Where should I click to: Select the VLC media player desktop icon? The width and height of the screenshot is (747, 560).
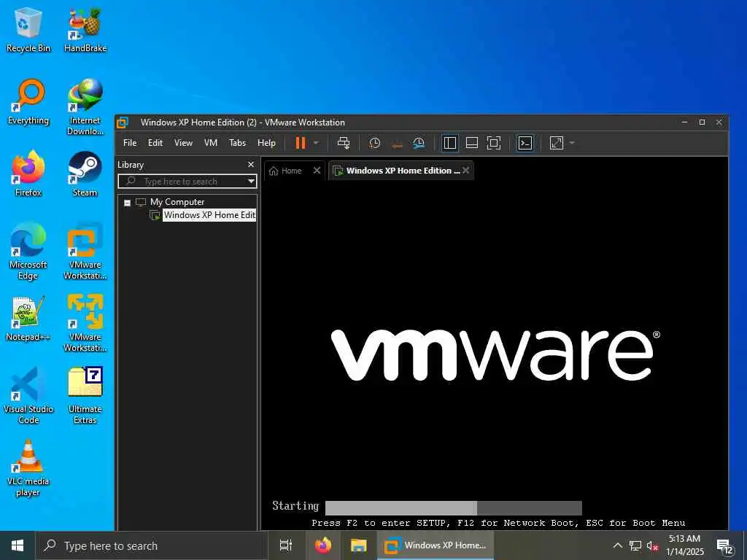pos(28,467)
